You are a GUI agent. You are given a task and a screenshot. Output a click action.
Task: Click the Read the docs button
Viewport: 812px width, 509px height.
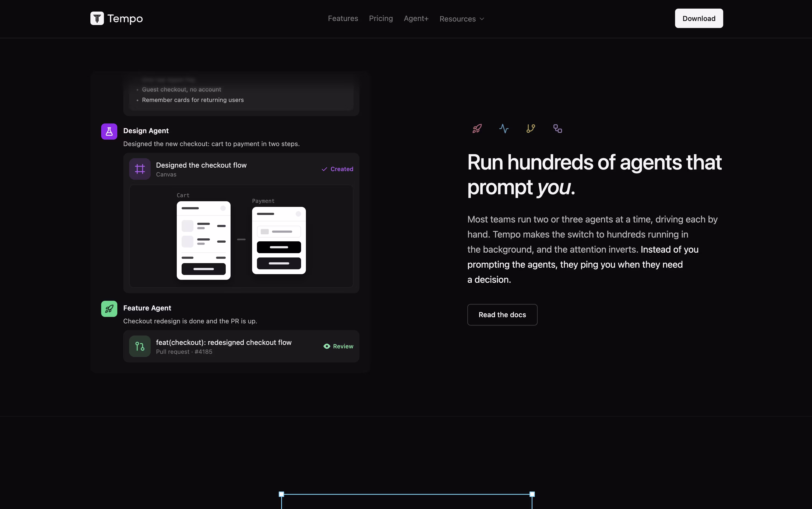tap(502, 315)
